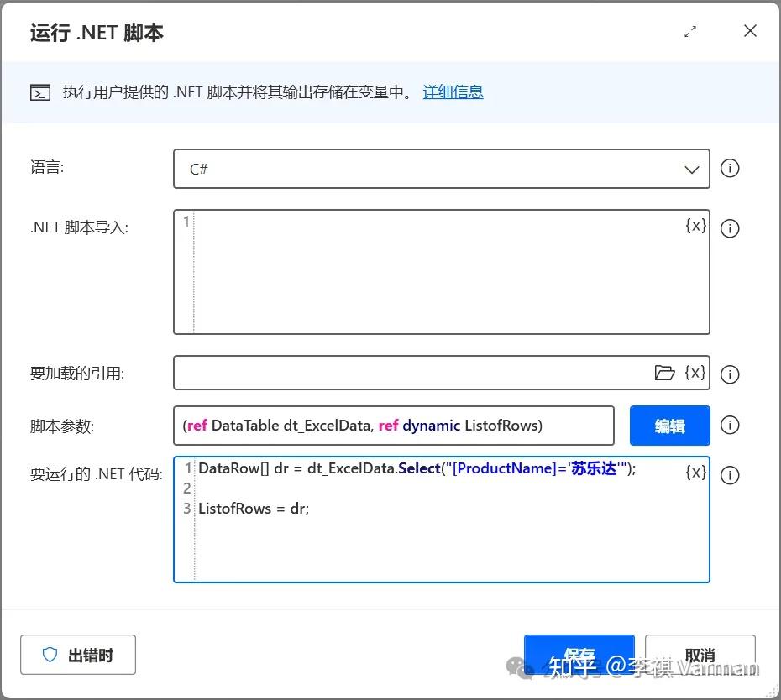Click the info icon next to 语言

pyautogui.click(x=730, y=169)
